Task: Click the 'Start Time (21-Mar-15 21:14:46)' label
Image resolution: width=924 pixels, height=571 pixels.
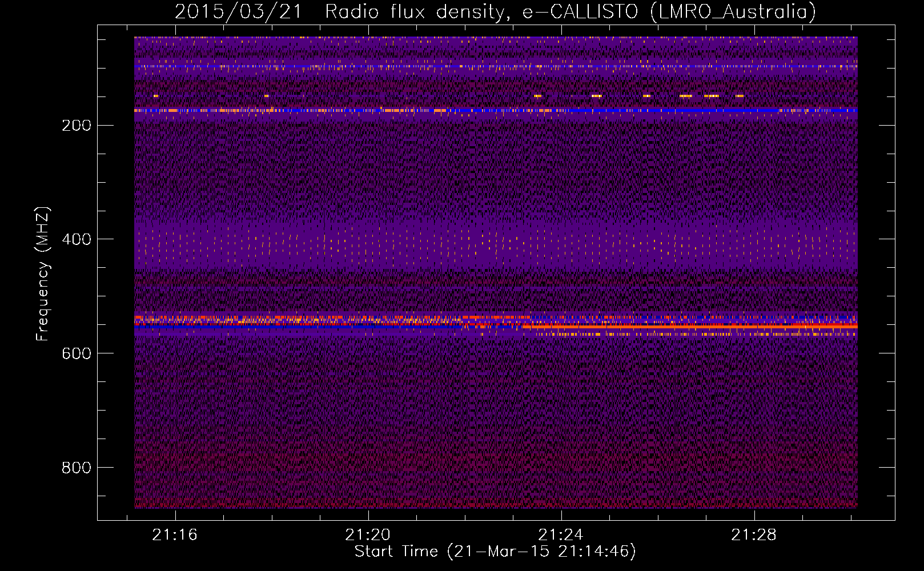Action: [x=495, y=552]
